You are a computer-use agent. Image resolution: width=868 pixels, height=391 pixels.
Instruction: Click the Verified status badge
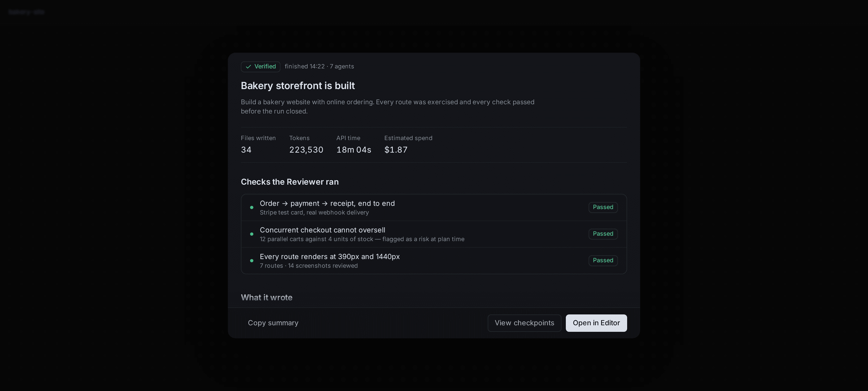[x=260, y=67]
